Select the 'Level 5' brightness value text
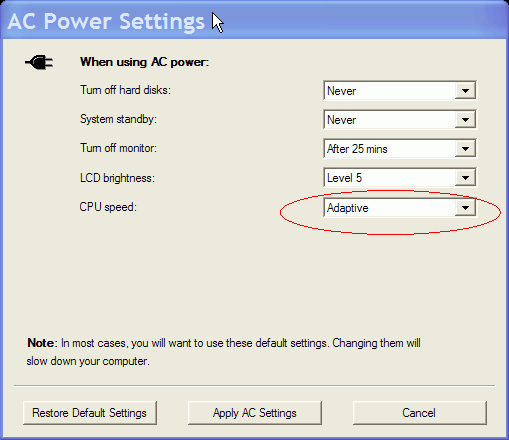 tap(344, 178)
